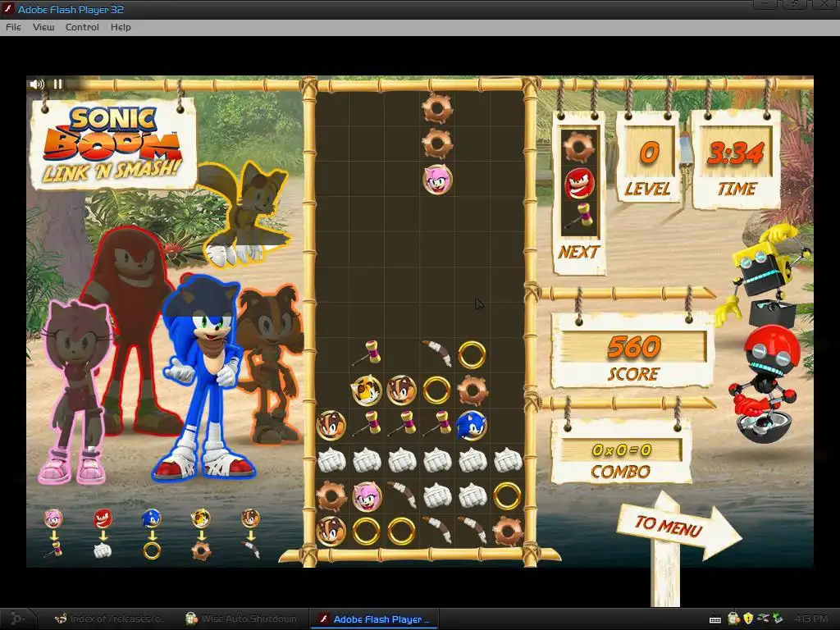
Task: Click gear tile directly above Sonic tile
Action: (x=472, y=390)
